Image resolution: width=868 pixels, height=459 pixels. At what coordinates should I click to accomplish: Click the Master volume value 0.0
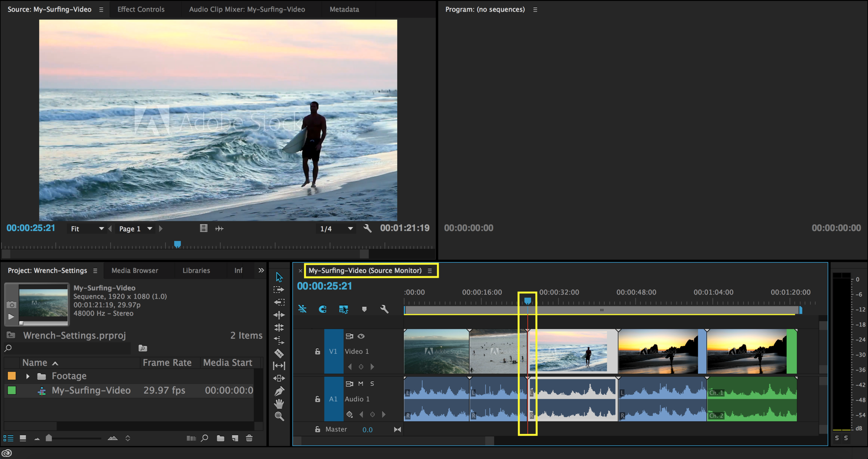click(367, 429)
